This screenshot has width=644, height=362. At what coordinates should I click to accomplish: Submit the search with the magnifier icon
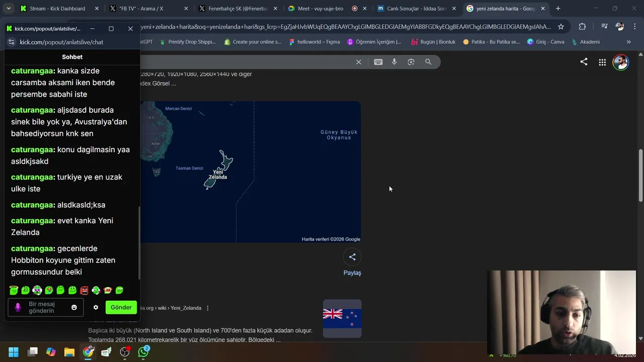428,62
